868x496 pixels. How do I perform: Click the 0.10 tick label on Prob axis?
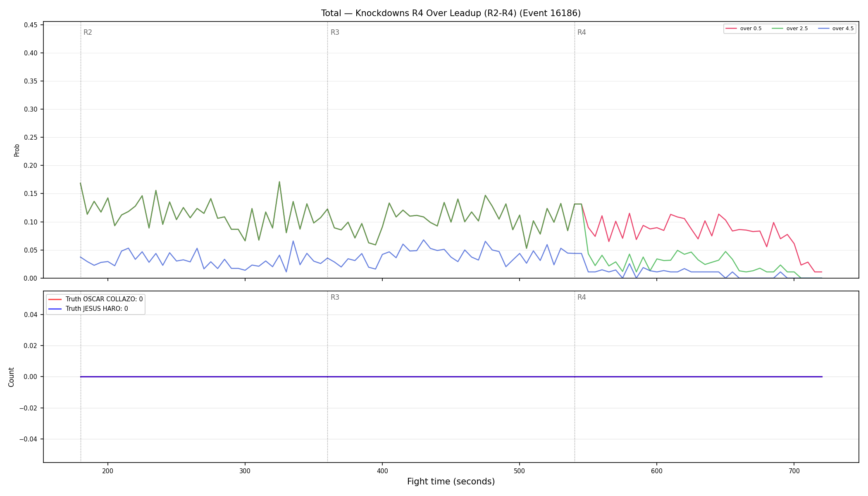point(31,222)
